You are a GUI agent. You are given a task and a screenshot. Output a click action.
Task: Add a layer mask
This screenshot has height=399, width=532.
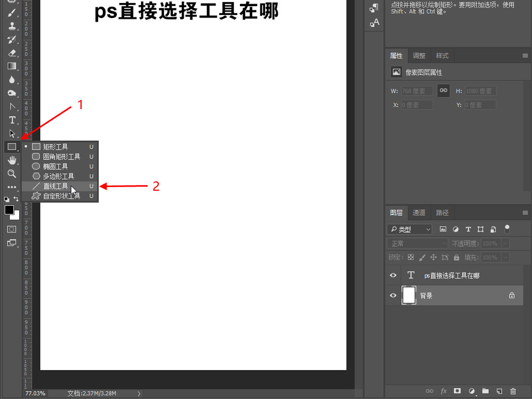458,391
